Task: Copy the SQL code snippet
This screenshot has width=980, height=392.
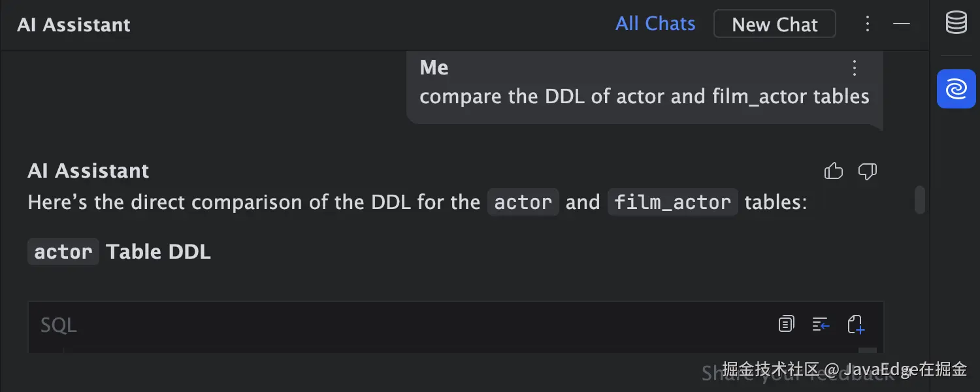Action: pos(787,324)
